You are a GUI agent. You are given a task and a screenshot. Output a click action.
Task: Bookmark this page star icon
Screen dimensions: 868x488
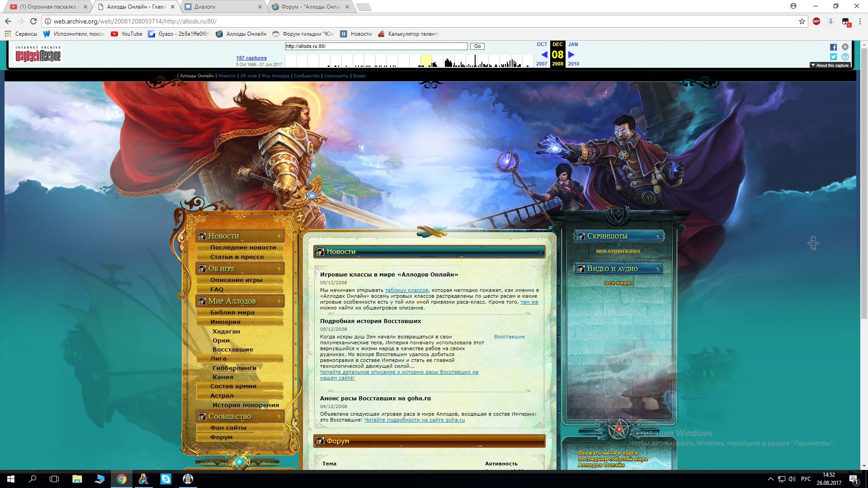coord(802,21)
